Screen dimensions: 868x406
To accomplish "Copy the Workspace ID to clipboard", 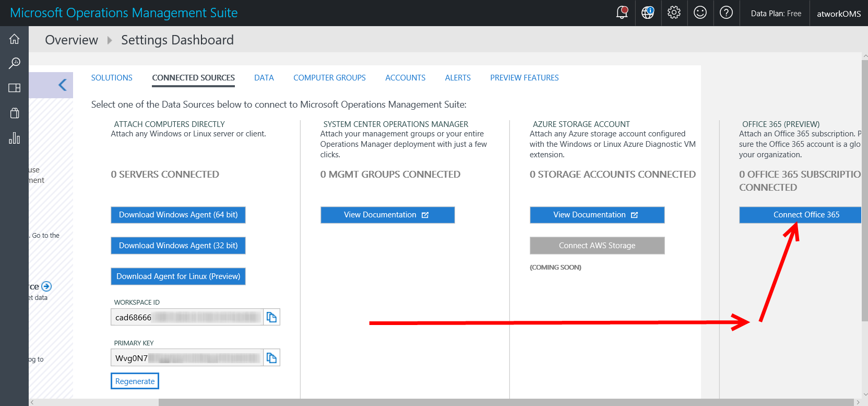I will (x=271, y=317).
